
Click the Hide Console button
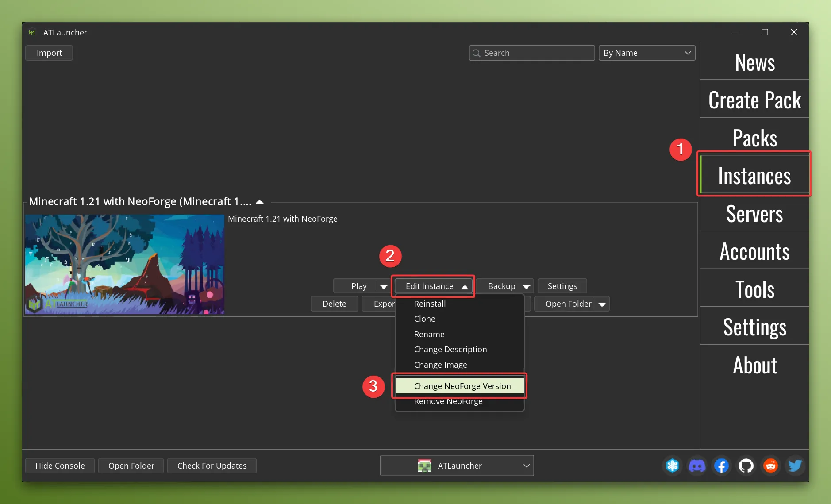click(x=59, y=466)
